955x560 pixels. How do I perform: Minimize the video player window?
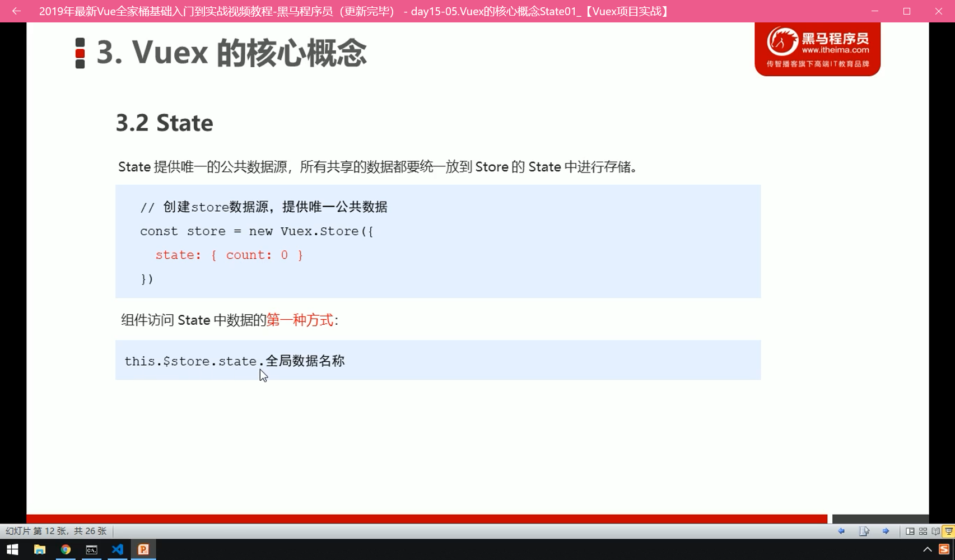[x=875, y=11]
